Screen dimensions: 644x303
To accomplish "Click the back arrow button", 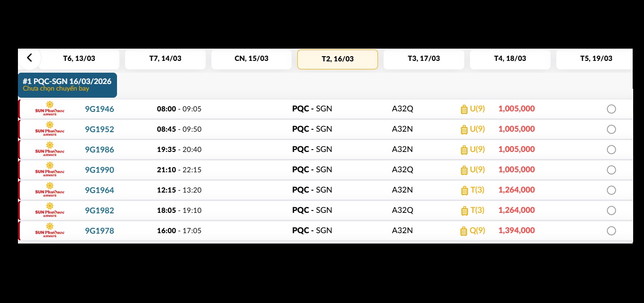I will tap(29, 58).
